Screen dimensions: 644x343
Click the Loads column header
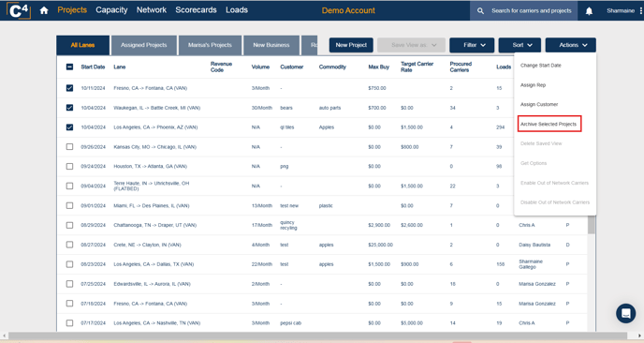[x=504, y=67]
